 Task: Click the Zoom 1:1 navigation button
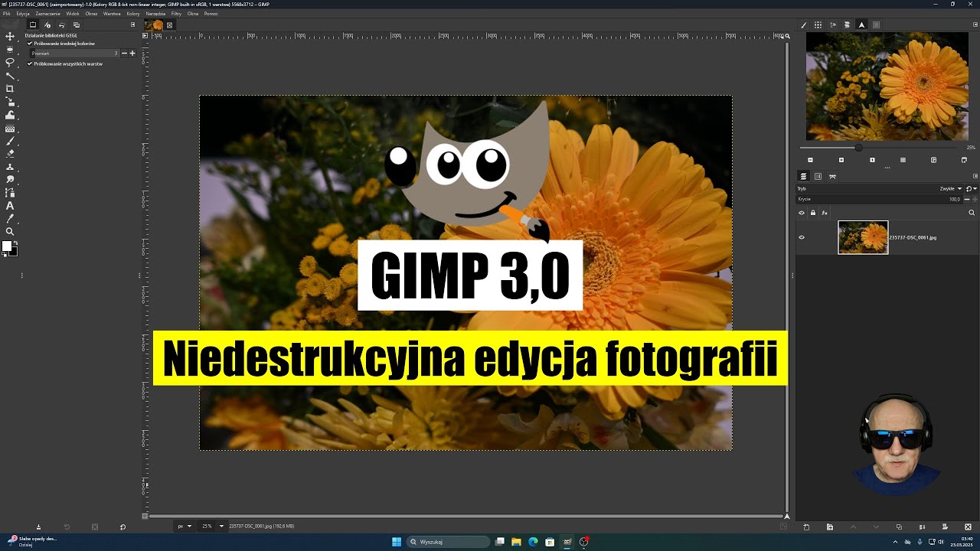872,160
